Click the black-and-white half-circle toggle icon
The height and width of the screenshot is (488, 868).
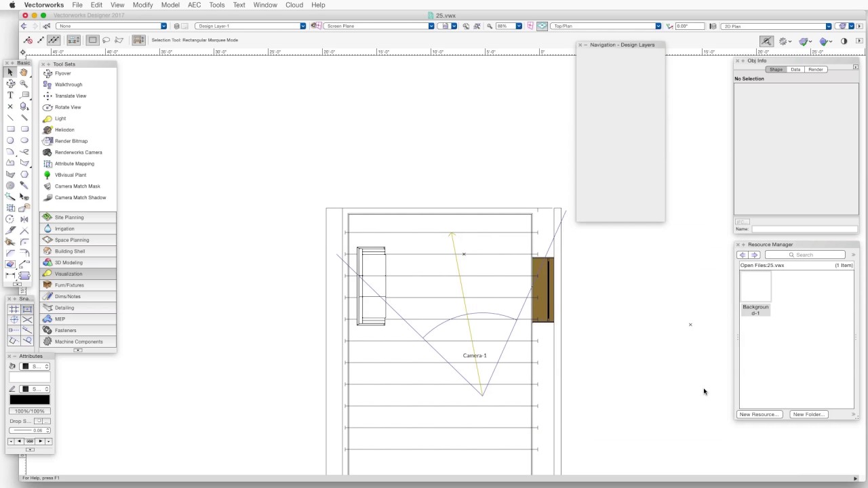[844, 41]
